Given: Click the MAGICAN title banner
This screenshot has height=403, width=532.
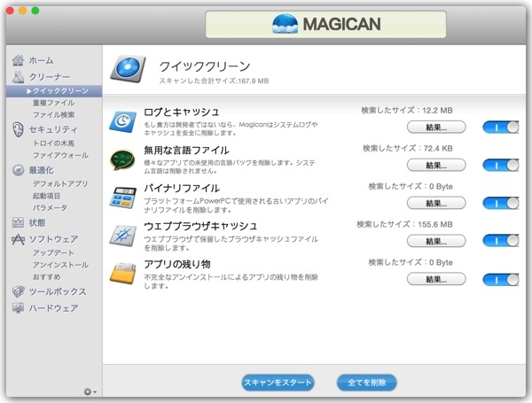Looking at the screenshot, I should click(x=325, y=24).
